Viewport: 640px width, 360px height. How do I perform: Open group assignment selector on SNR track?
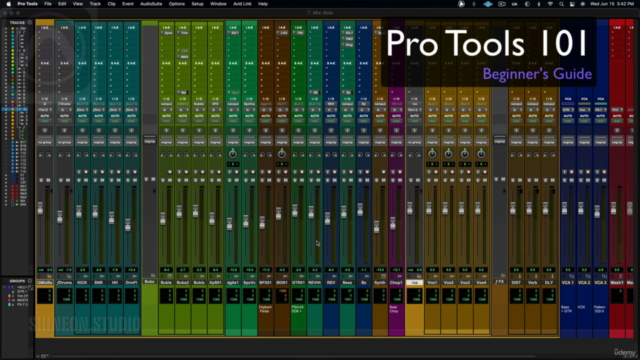pos(98,142)
